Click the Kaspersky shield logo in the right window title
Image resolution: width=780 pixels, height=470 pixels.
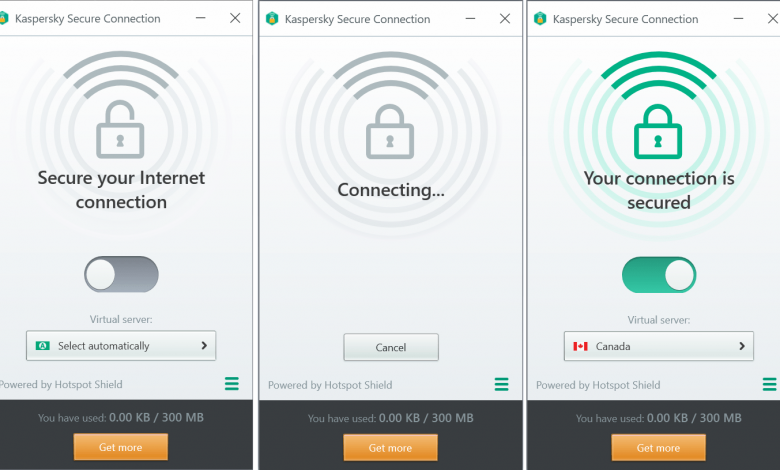click(x=540, y=18)
